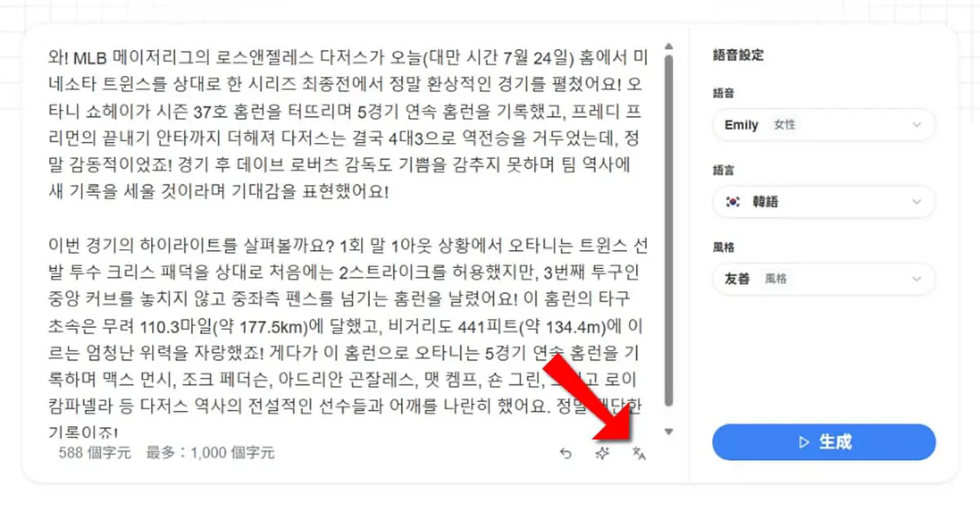Open the Emily voice dropdown
The height and width of the screenshot is (513, 980).
tap(823, 125)
